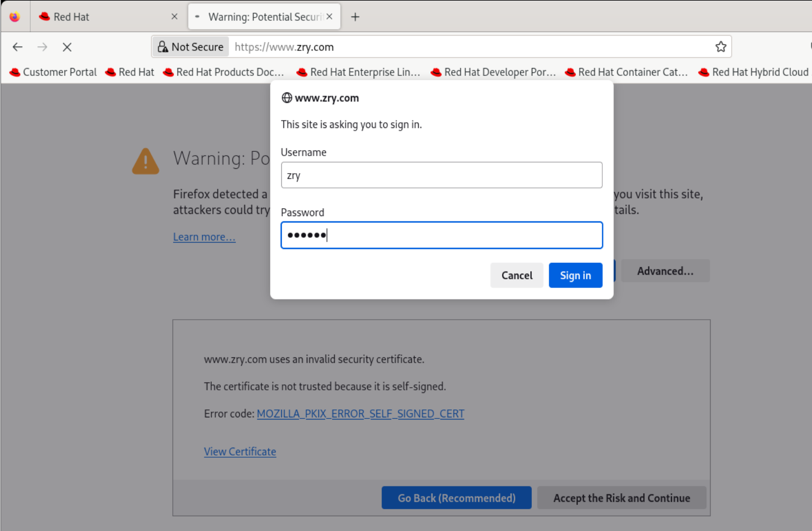This screenshot has height=531, width=812.
Task: Open Red Hat Container Catalog bookmark
Action: pyautogui.click(x=627, y=72)
